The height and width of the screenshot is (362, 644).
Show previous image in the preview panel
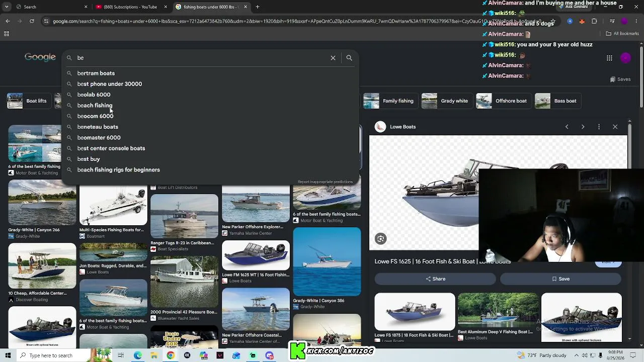click(567, 127)
